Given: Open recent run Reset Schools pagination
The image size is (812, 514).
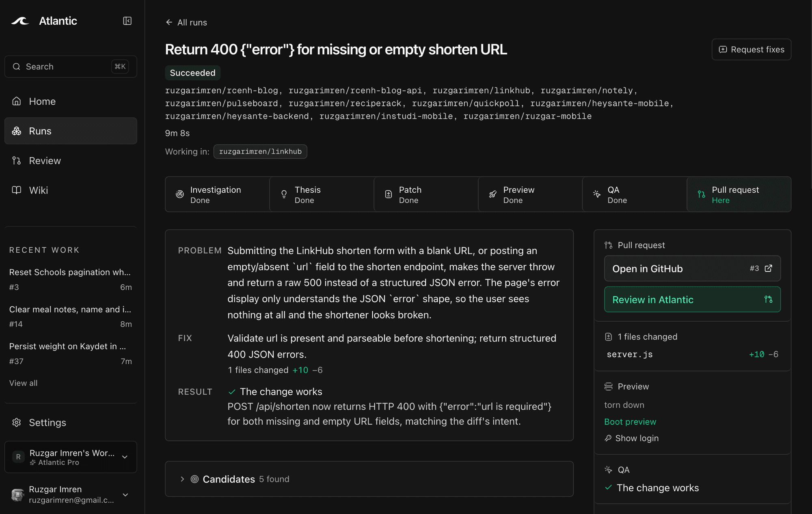Looking at the screenshot, I should click(71, 279).
